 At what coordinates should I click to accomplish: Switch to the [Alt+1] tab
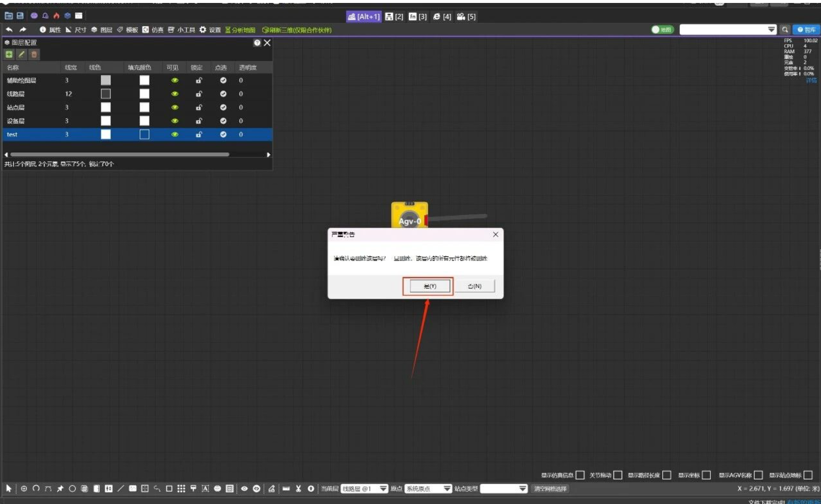[x=364, y=17]
